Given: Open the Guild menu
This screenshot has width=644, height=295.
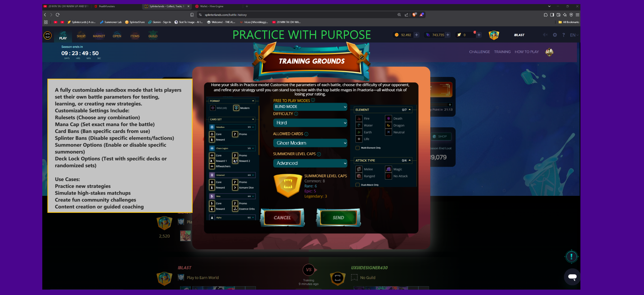Looking at the screenshot, I should 153,35.
